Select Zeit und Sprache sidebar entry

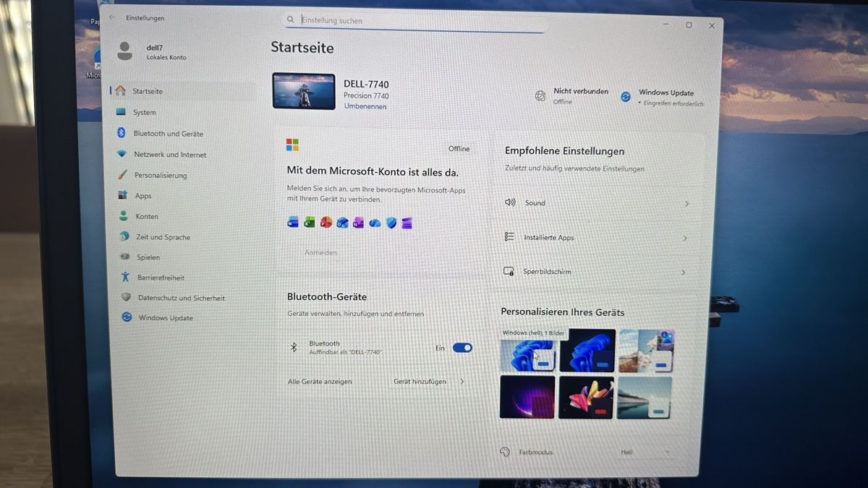(x=163, y=237)
